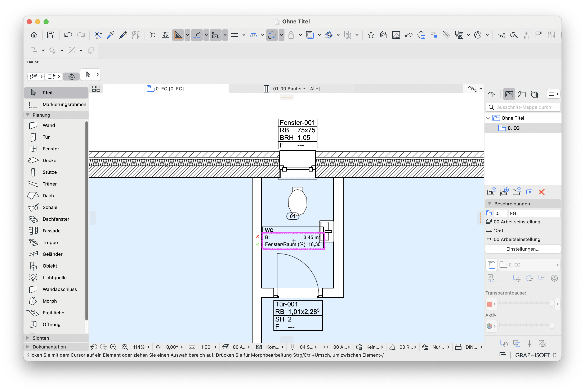Toggle the XY coordinate tracker button
Image resolution: width=585 pixels, height=392 pixels.
[216, 35]
